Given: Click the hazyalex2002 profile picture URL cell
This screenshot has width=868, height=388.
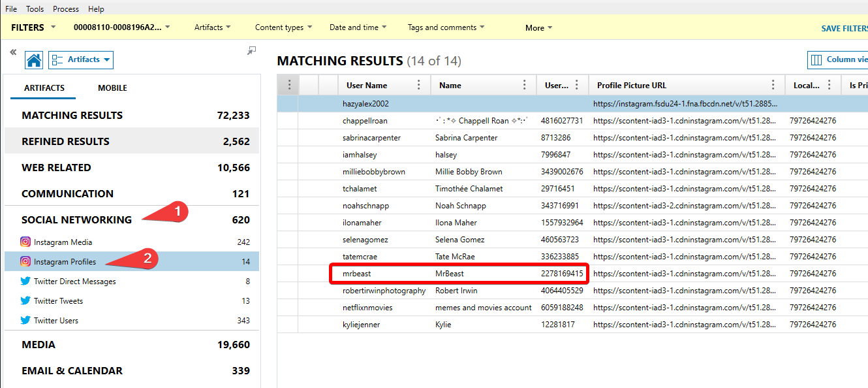Looking at the screenshot, I should click(687, 104).
